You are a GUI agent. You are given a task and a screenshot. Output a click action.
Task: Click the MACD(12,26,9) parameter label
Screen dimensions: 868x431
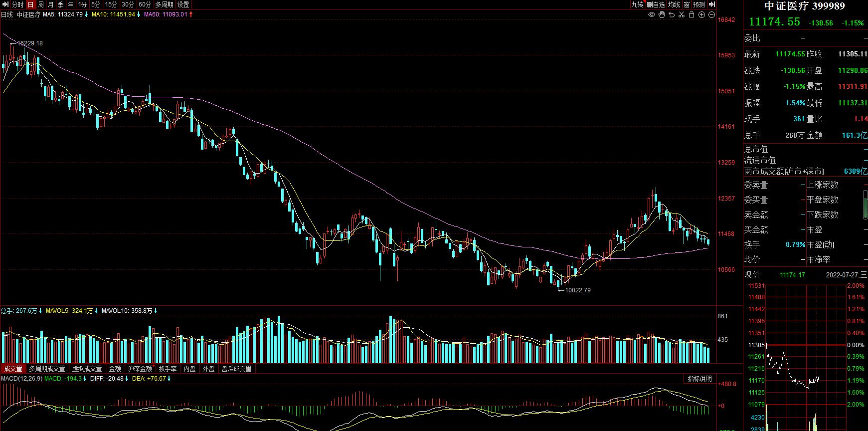[x=21, y=379]
